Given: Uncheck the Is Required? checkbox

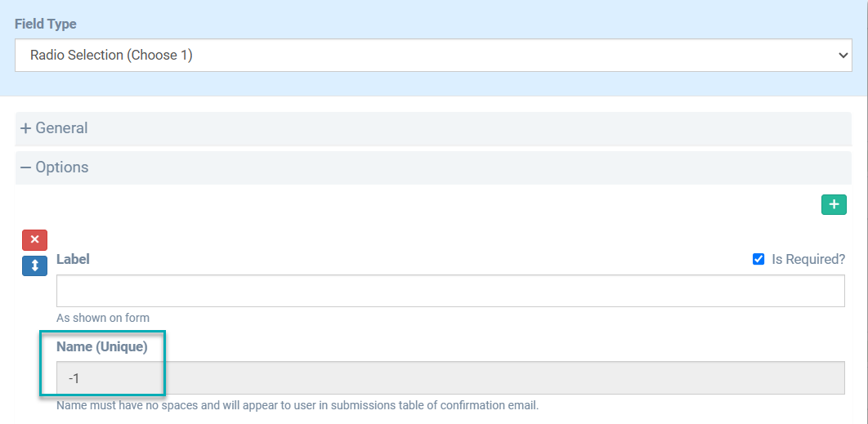Looking at the screenshot, I should pos(758,259).
